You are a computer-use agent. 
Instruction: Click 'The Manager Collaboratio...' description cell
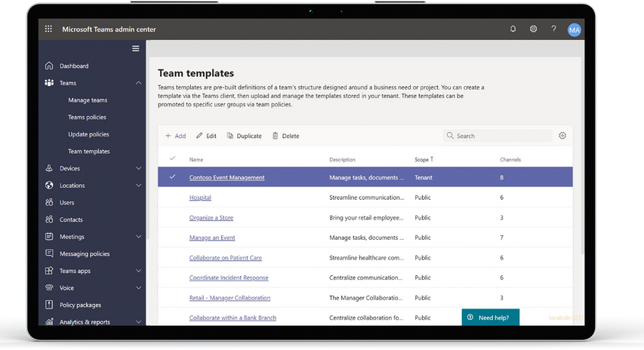366,298
